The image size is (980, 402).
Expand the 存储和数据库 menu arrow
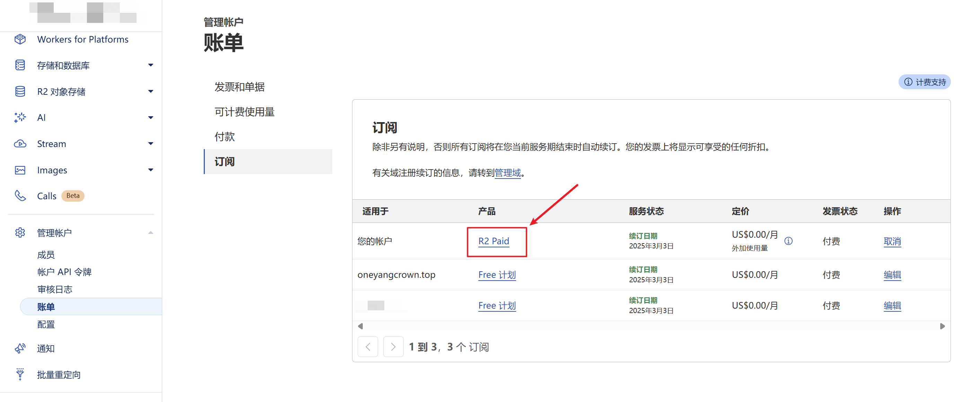pyautogui.click(x=151, y=65)
